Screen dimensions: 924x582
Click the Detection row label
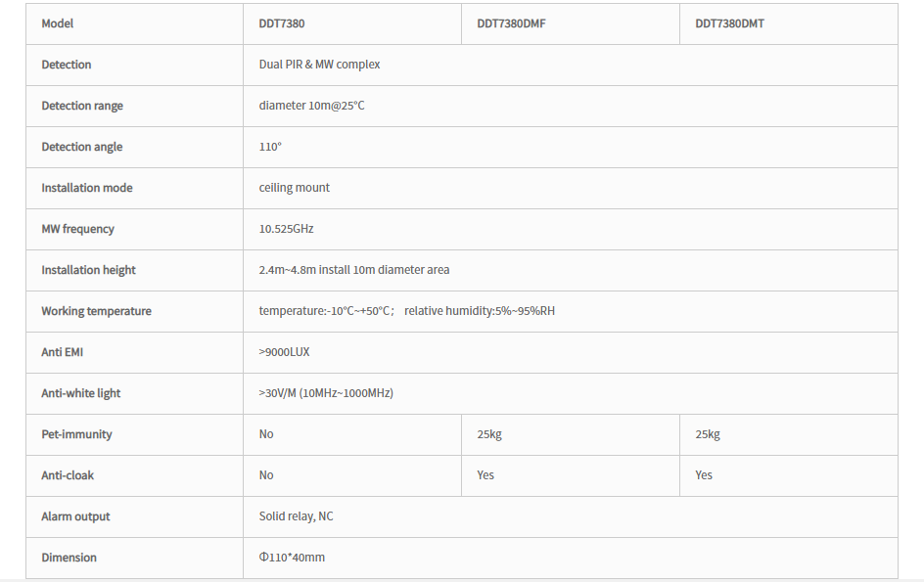point(66,65)
